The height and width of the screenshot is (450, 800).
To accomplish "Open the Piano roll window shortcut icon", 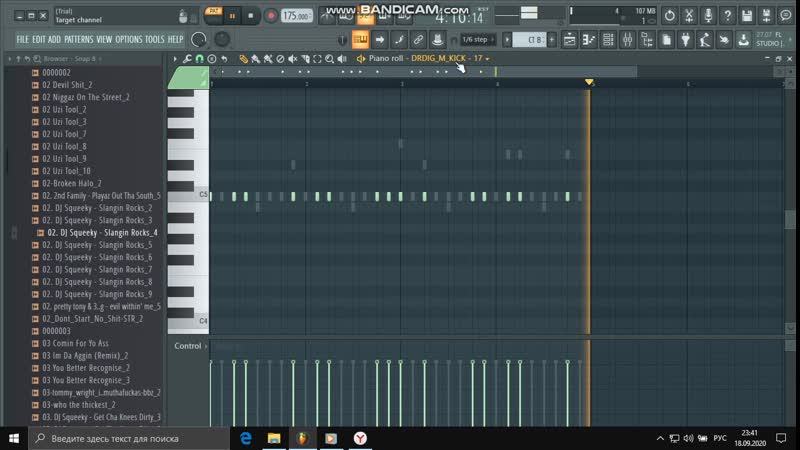I will [x=589, y=39].
